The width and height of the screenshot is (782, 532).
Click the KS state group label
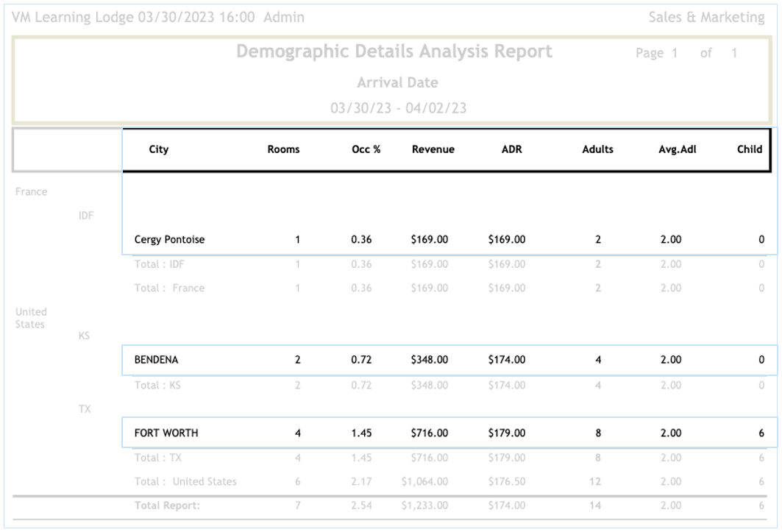click(x=84, y=336)
